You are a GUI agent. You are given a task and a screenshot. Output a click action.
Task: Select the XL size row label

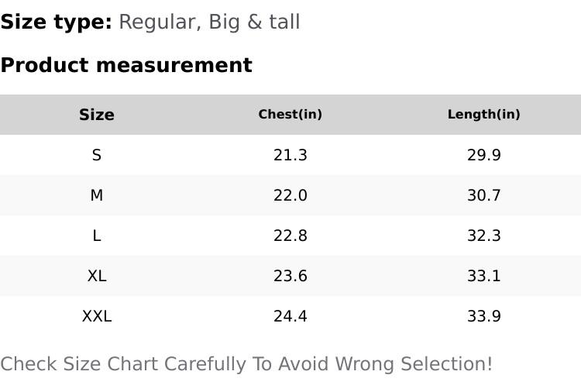(x=97, y=276)
